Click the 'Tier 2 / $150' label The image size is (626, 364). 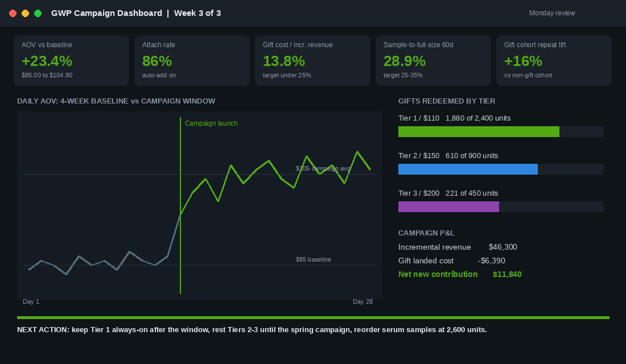(x=419, y=156)
